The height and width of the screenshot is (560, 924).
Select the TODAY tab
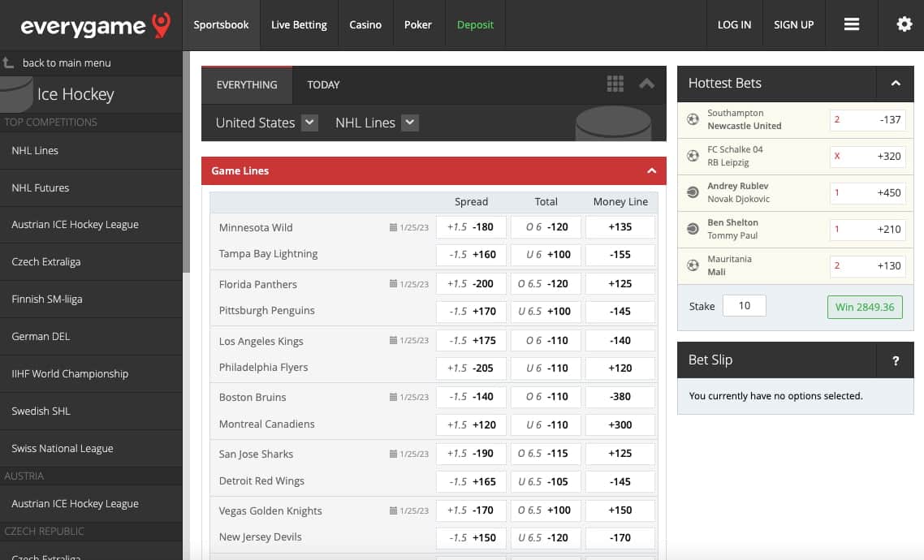pos(323,84)
